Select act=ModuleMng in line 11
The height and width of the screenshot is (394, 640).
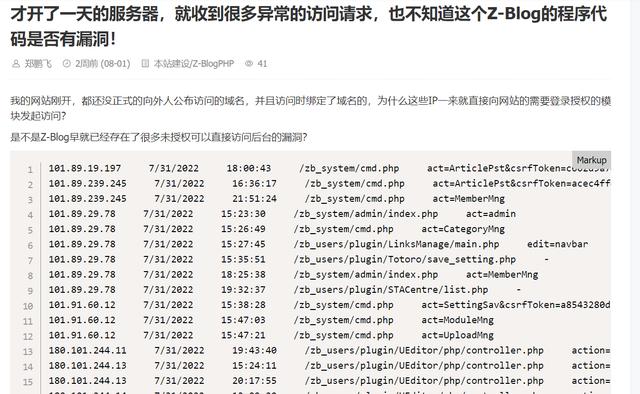point(458,320)
